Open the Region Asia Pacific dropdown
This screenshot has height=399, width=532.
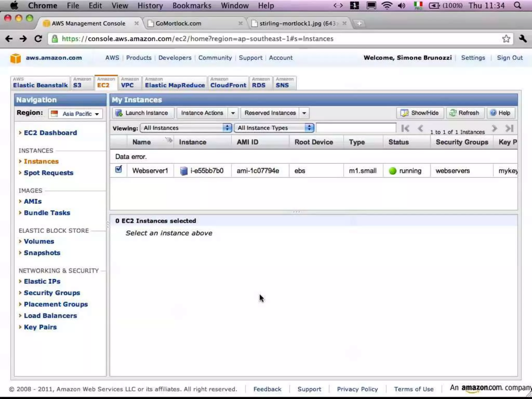pyautogui.click(x=75, y=114)
